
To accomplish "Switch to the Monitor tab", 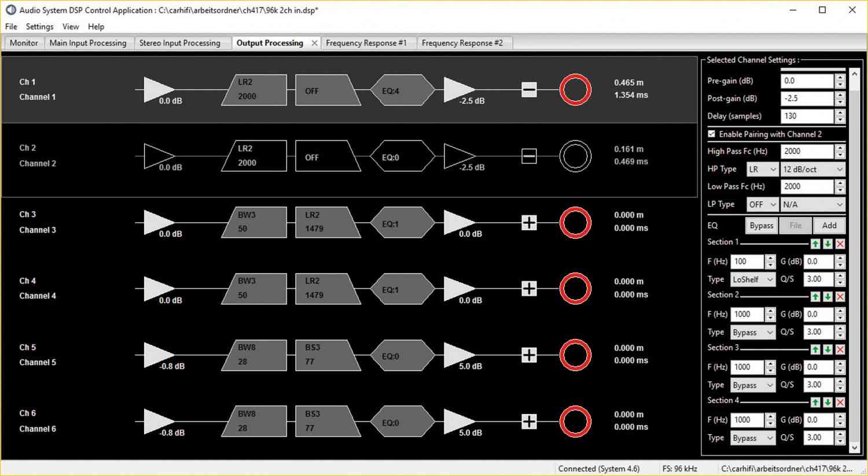I will pos(24,43).
